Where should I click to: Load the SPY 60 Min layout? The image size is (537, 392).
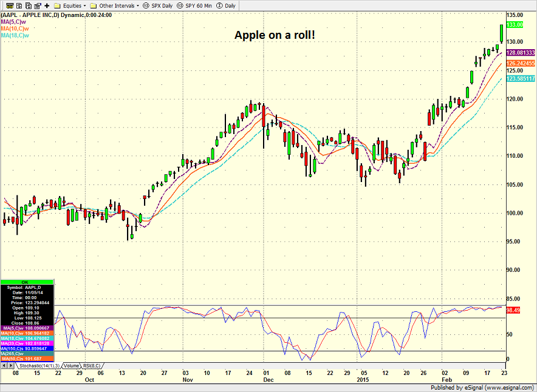199,6
